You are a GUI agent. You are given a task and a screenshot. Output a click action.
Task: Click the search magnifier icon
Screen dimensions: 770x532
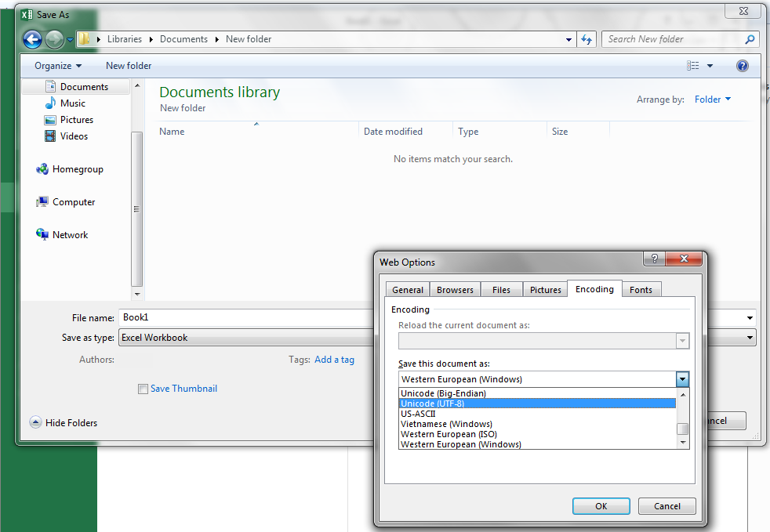click(x=750, y=39)
